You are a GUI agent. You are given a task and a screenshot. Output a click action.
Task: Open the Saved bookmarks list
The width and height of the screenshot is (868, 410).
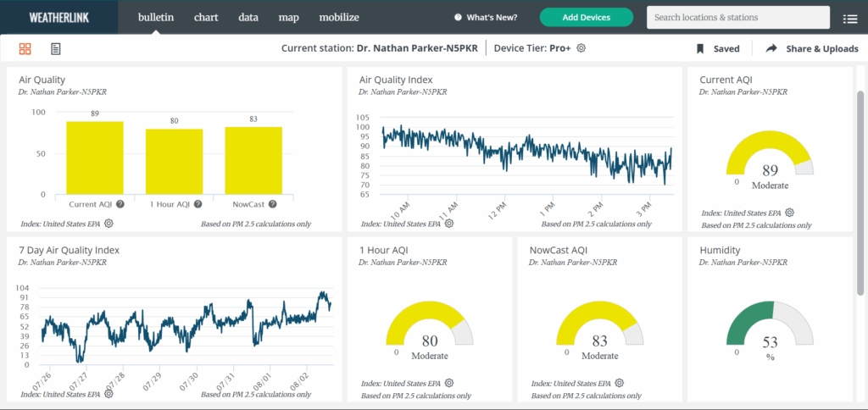click(x=718, y=49)
